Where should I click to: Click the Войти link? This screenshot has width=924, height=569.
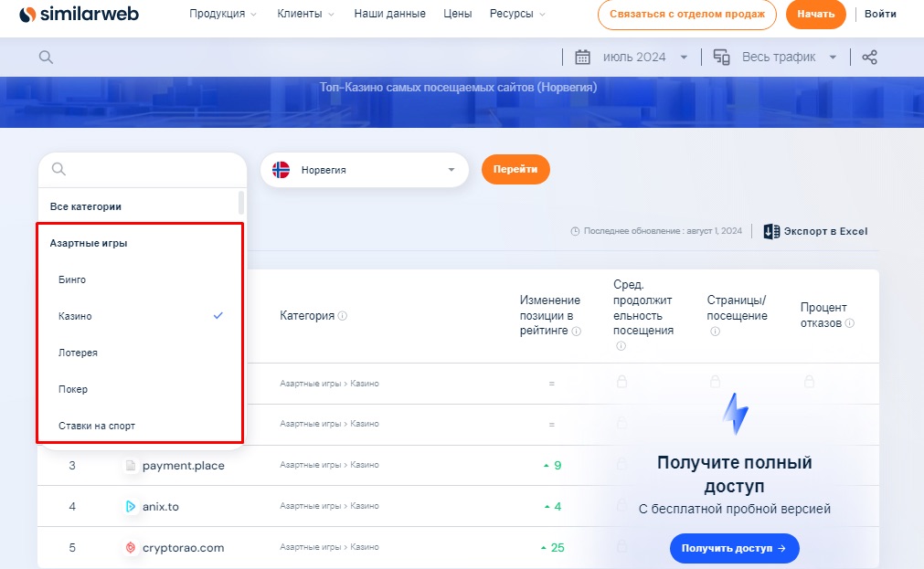click(x=880, y=14)
